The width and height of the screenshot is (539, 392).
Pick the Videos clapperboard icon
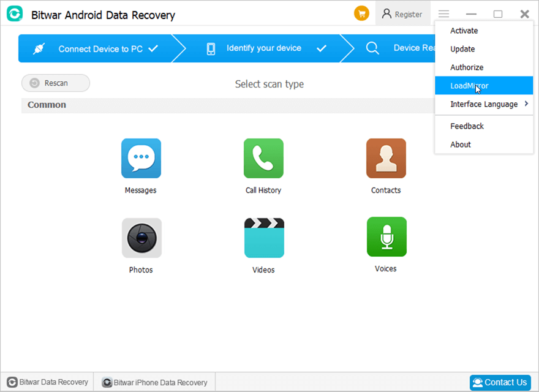[x=264, y=238]
